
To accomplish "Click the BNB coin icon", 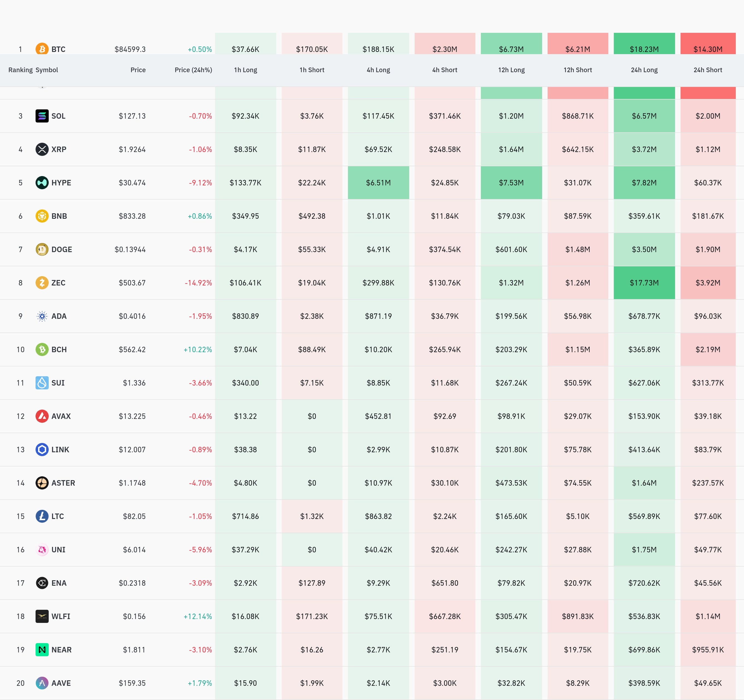I will 42,216.
